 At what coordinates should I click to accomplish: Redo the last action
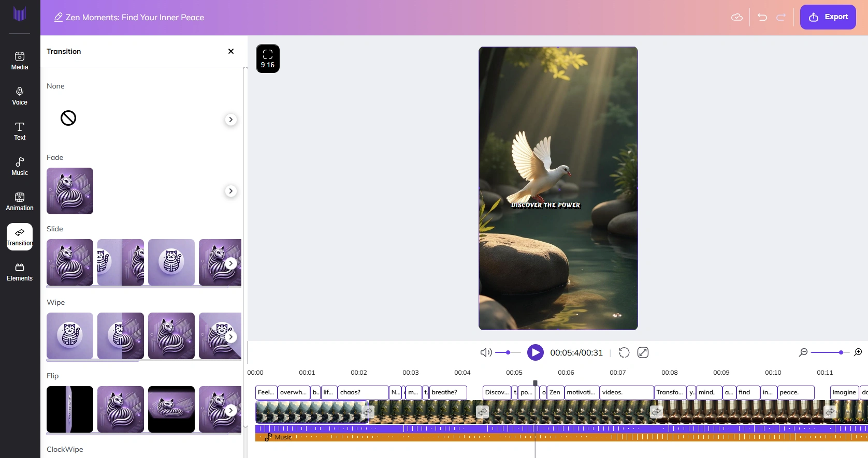click(x=781, y=17)
